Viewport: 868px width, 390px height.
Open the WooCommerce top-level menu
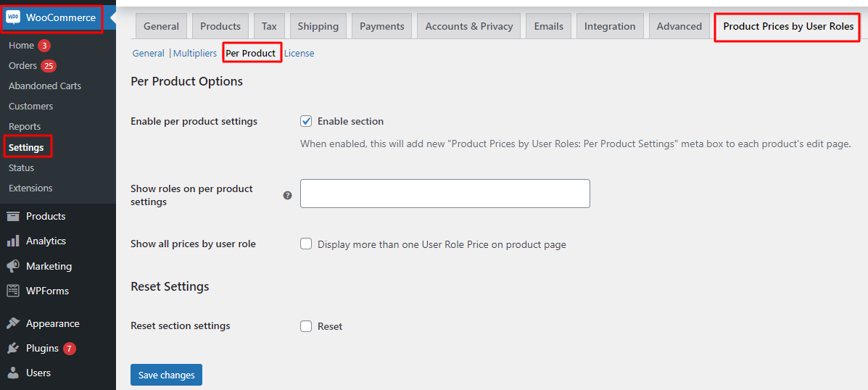click(x=60, y=17)
